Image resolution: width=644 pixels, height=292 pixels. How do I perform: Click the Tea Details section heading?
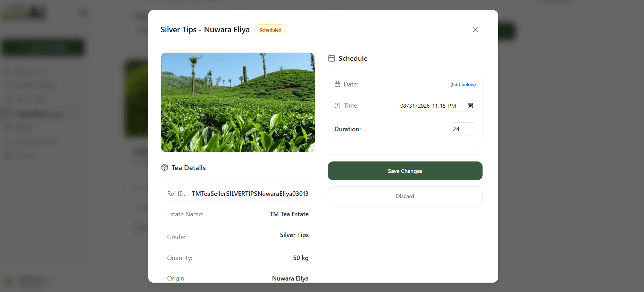[x=189, y=168]
